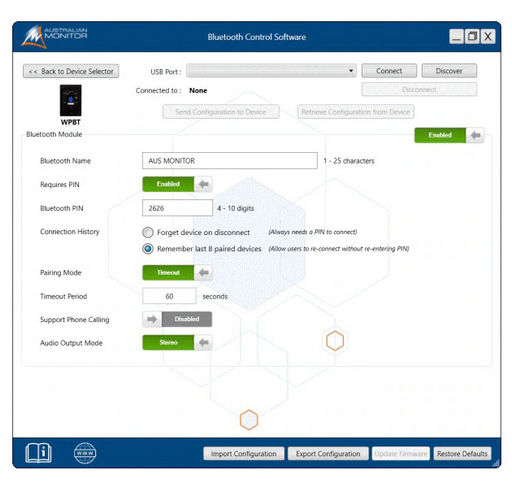Screen dimensions: 512x488
Task: Click the arrow on the Bluetooth Module Enabled switch
Action: pos(475,135)
